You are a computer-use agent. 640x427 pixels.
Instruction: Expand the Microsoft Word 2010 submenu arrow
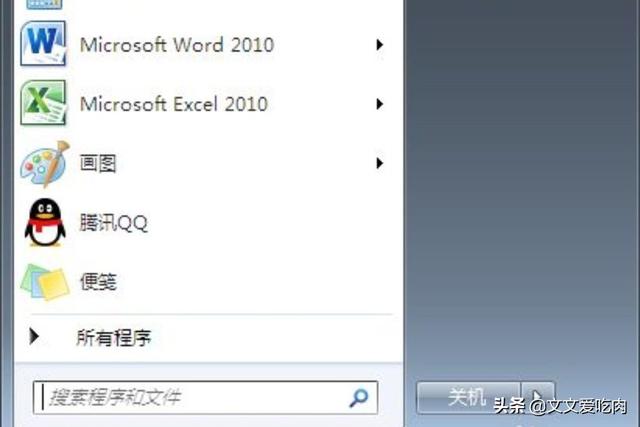[x=379, y=44]
